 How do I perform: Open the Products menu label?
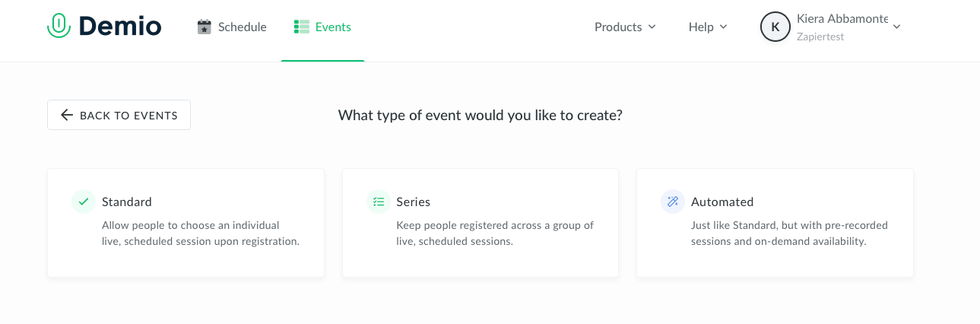pyautogui.click(x=618, y=27)
